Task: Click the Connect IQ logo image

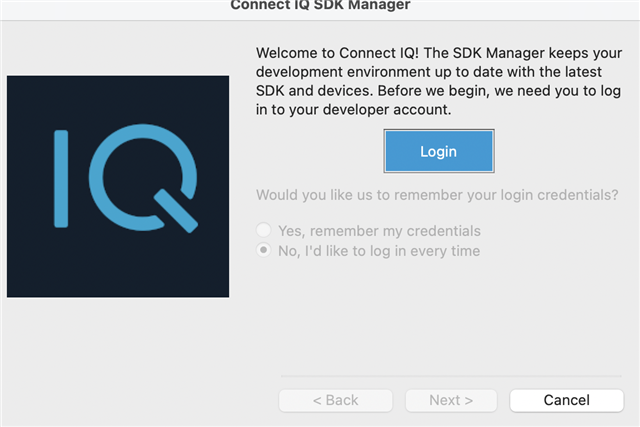Action: 118,186
